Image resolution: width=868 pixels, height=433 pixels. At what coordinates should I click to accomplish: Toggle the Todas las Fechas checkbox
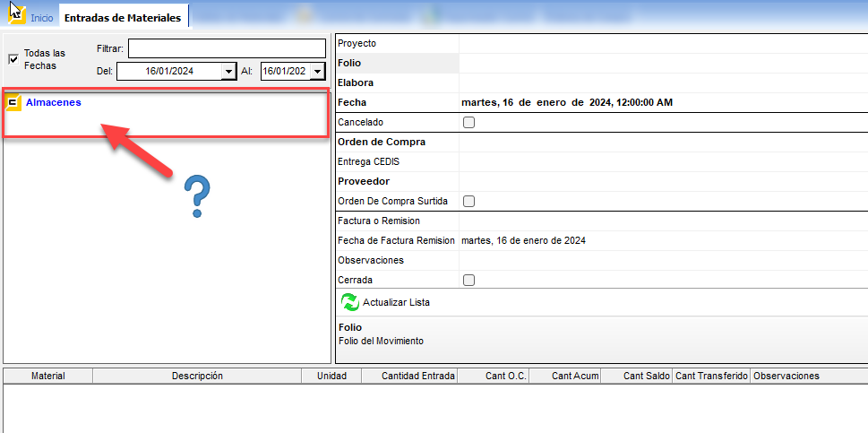(13, 59)
